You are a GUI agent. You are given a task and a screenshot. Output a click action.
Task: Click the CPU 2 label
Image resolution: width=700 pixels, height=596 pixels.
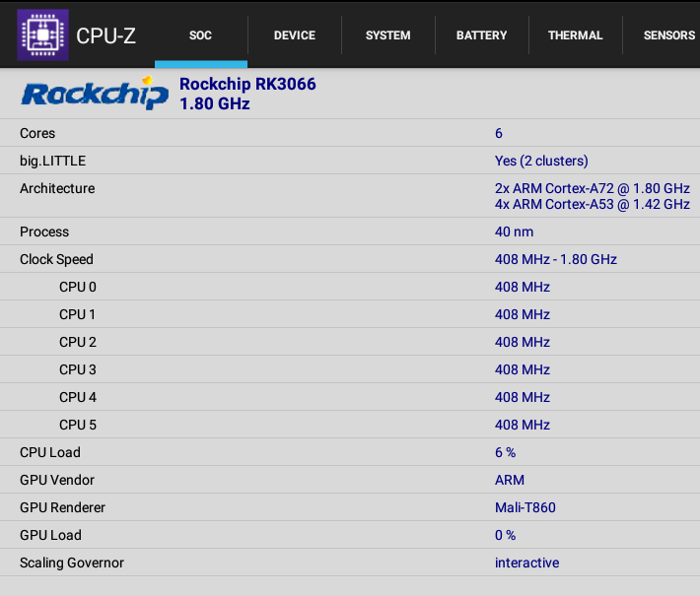[x=78, y=342]
